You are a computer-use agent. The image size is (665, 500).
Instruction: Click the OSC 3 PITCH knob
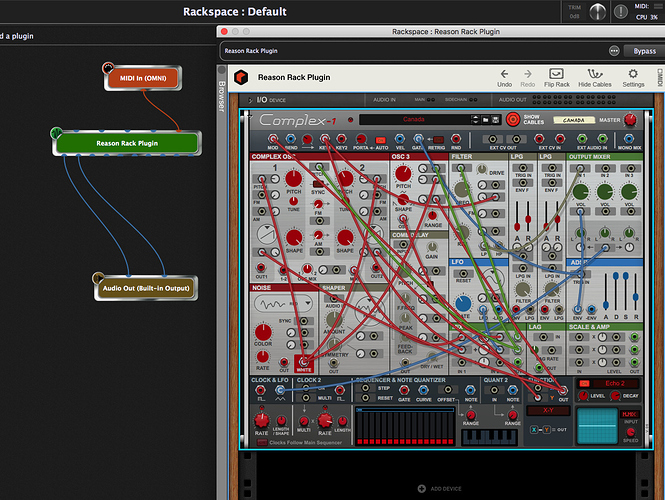point(403,174)
